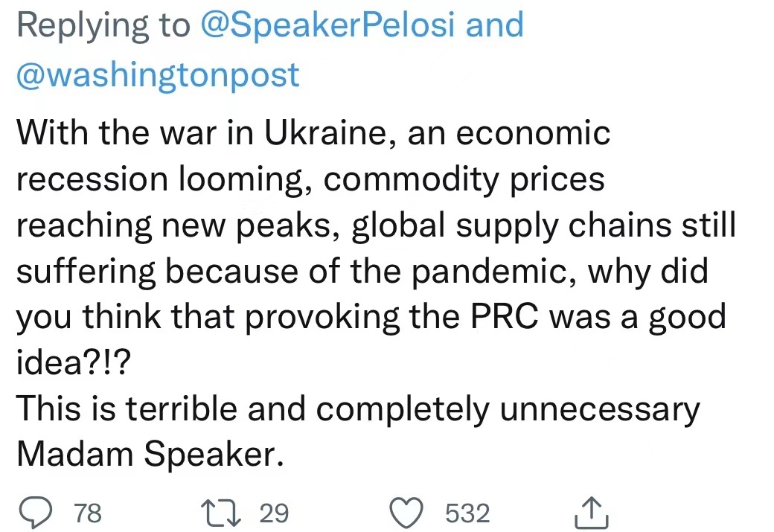Image resolution: width=774 pixels, height=532 pixels.
Task: Visit the @washingtonpost mention link
Action: 158,74
